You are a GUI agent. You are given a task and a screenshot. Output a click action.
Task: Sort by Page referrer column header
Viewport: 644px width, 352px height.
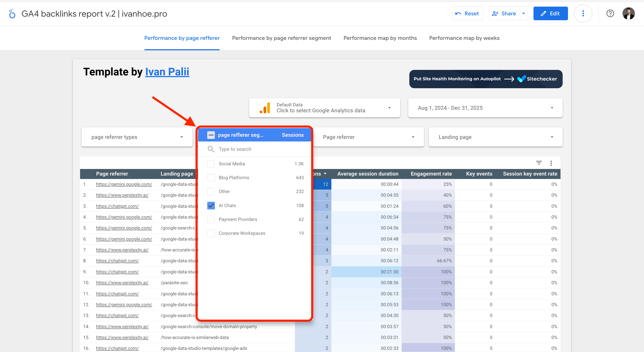pos(112,174)
